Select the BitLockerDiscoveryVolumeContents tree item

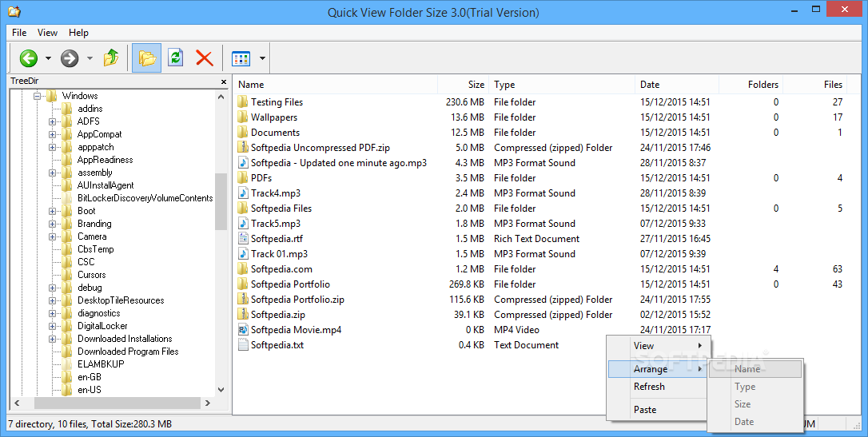pyautogui.click(x=145, y=198)
